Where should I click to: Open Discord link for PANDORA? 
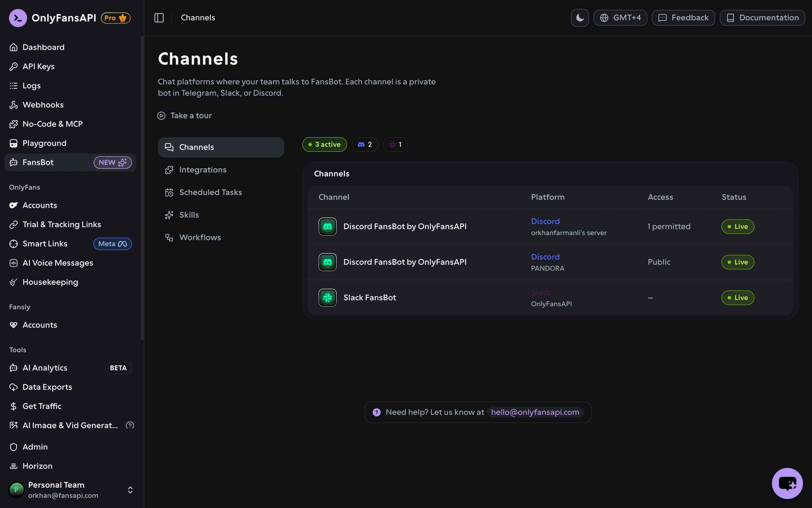click(545, 257)
